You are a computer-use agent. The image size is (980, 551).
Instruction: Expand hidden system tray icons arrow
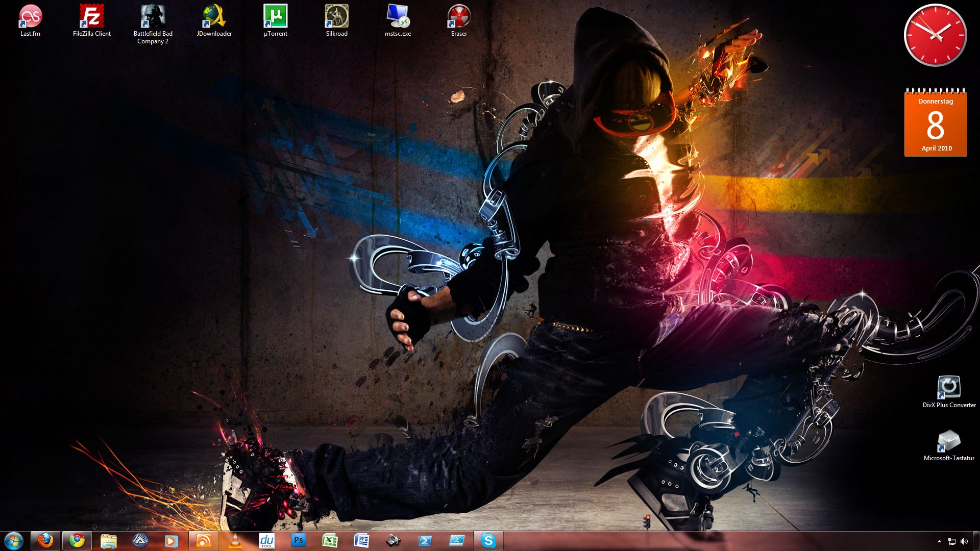click(x=939, y=541)
